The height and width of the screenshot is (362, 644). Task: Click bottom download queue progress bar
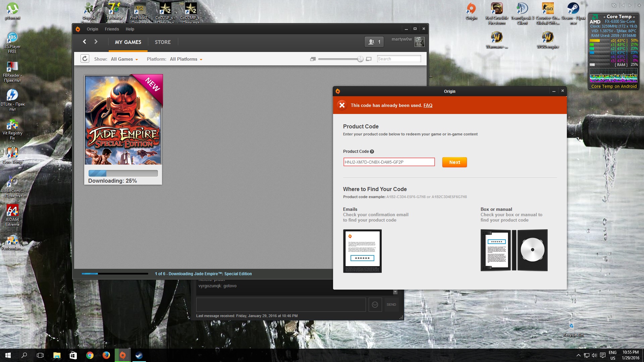tap(114, 274)
